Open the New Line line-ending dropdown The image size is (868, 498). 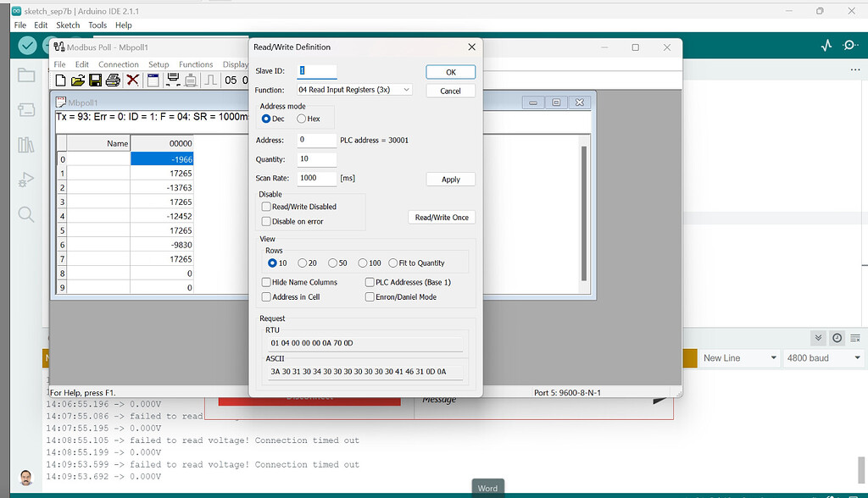click(739, 358)
